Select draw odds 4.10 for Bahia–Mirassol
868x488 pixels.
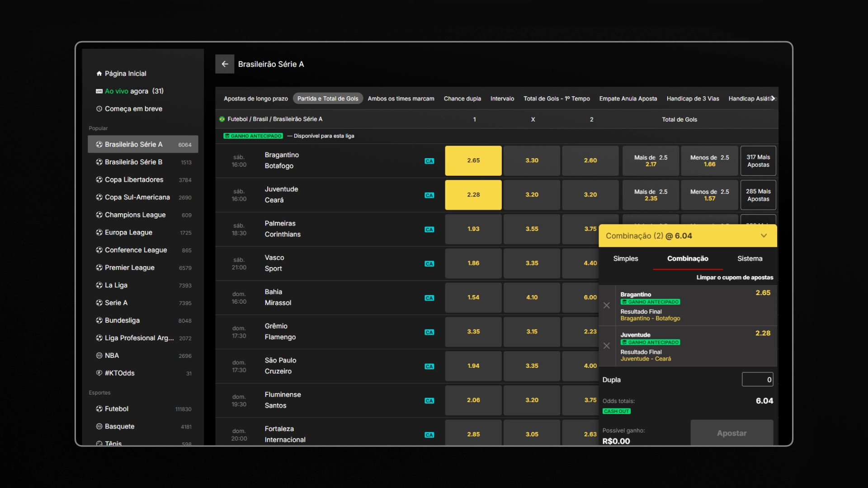pyautogui.click(x=532, y=298)
